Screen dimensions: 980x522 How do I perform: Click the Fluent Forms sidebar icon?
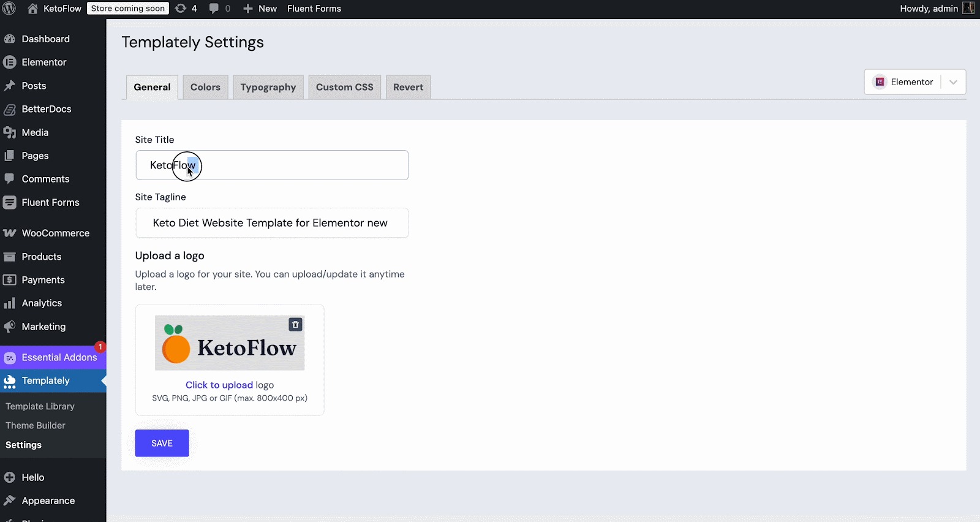coord(9,202)
